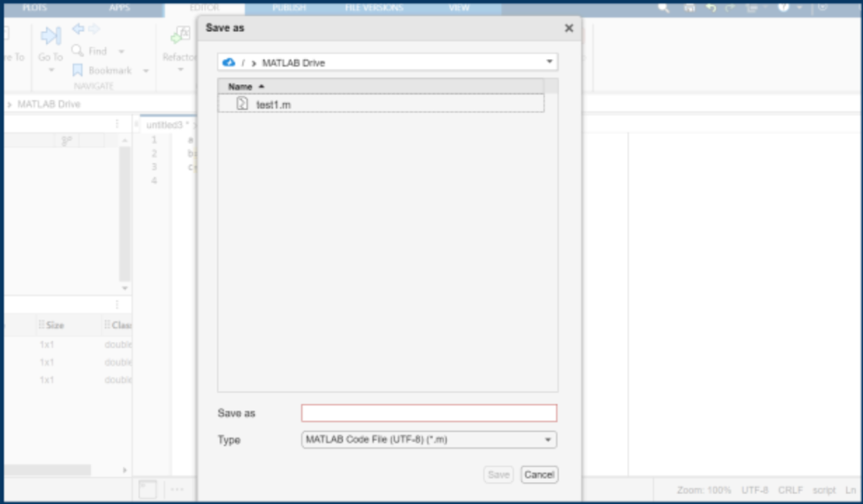The height and width of the screenshot is (504, 863).
Task: Click the Find magnifier icon
Action: pyautogui.click(x=78, y=51)
